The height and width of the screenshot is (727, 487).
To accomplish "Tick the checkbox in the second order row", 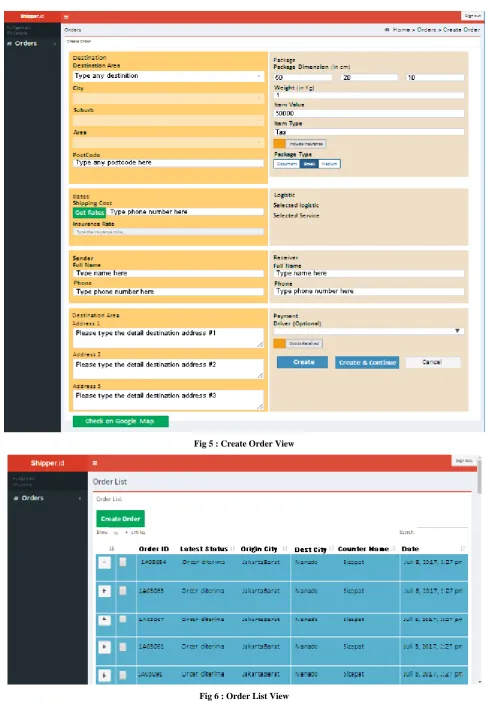I will click(x=123, y=591).
